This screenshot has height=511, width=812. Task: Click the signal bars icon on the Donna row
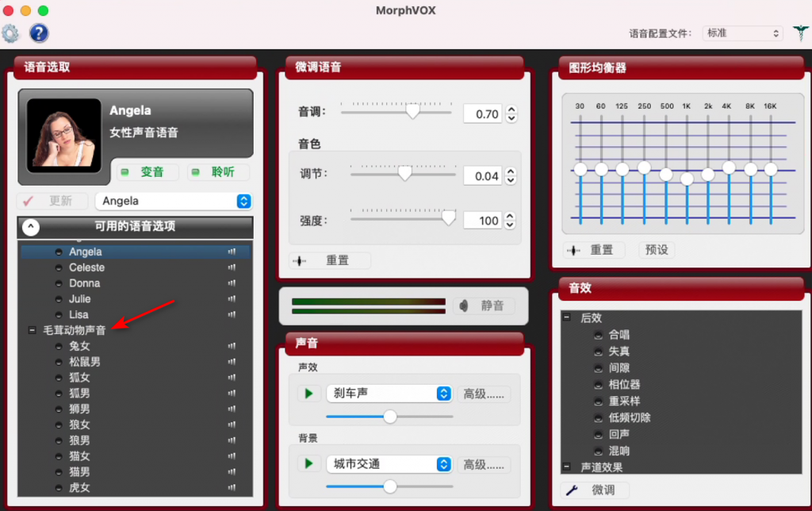[232, 283]
